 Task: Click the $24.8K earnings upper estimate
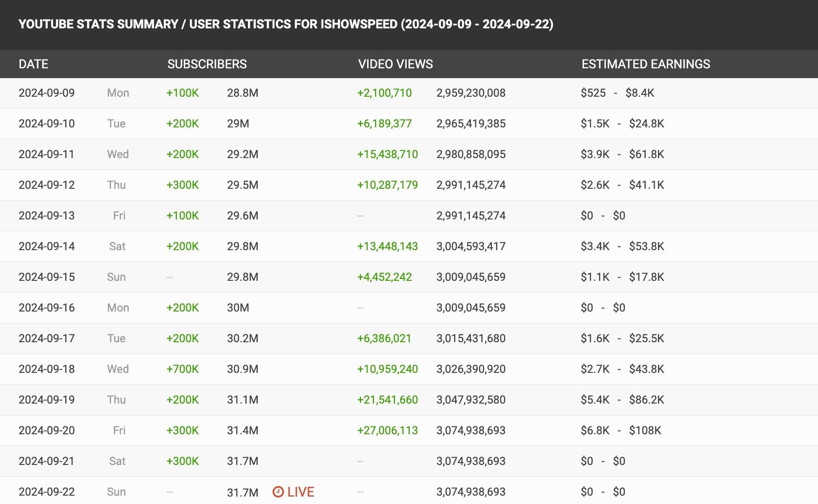click(x=646, y=124)
